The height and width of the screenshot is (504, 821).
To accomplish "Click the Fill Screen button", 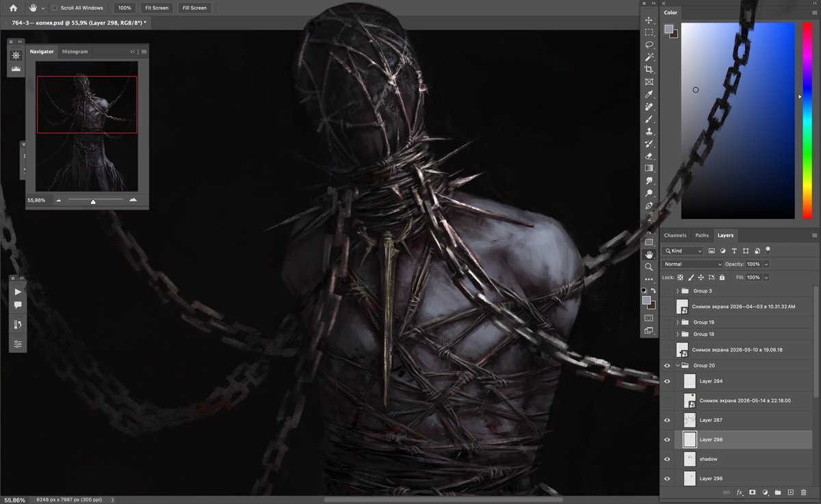I will (194, 8).
